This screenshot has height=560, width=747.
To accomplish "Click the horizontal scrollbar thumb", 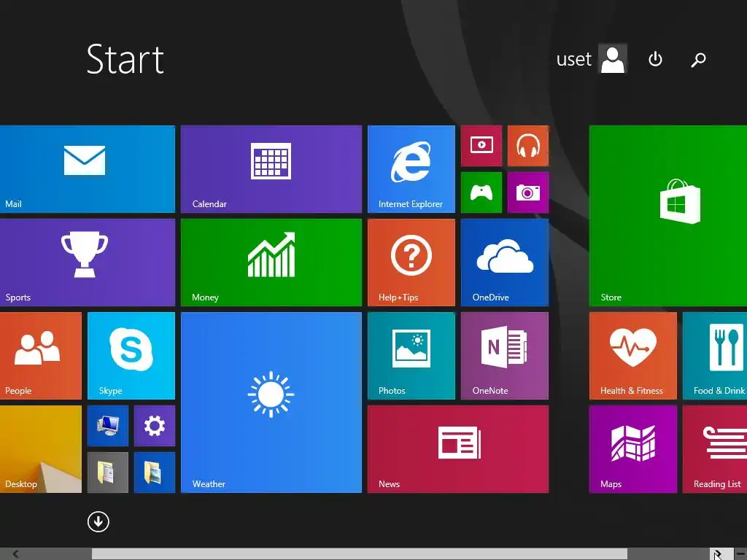I will click(x=360, y=554).
